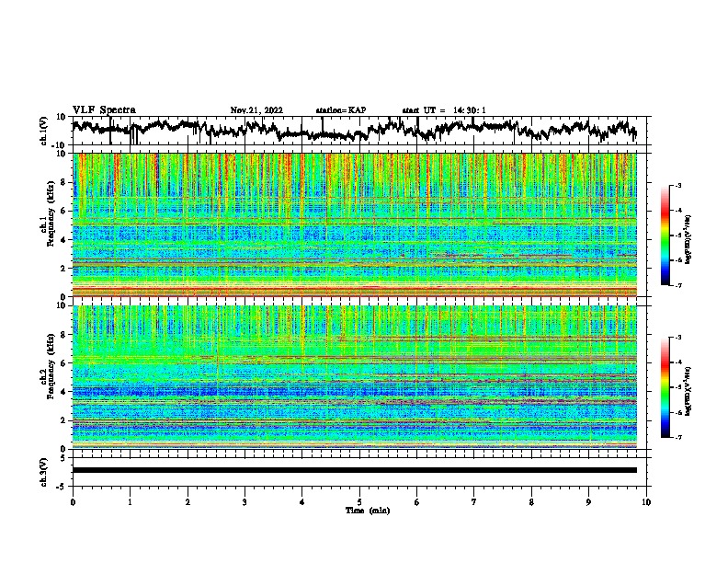The height and width of the screenshot is (563, 728).
Task: Click the ch.2 spectrogram color bar
Action: [665, 387]
